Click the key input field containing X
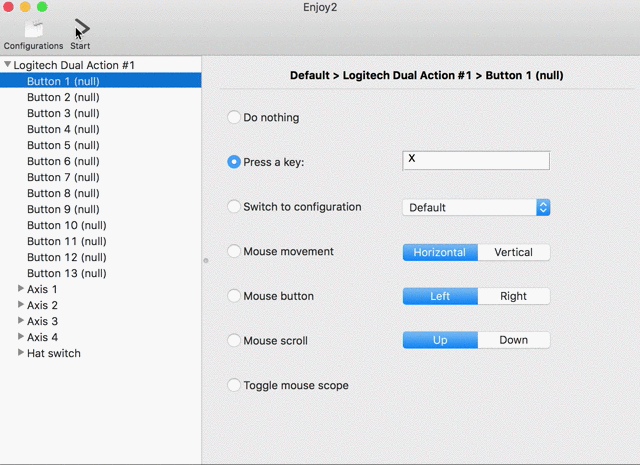 click(x=476, y=160)
